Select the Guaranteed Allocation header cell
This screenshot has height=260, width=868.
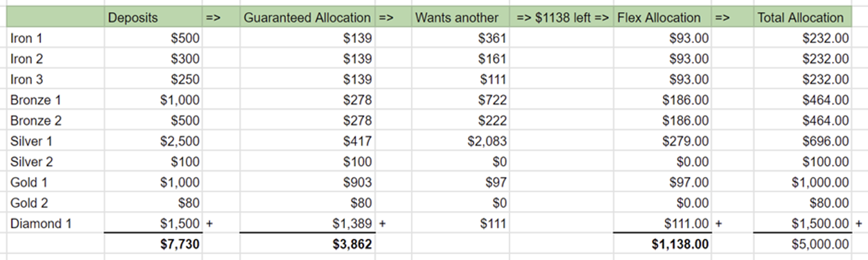[x=307, y=18]
